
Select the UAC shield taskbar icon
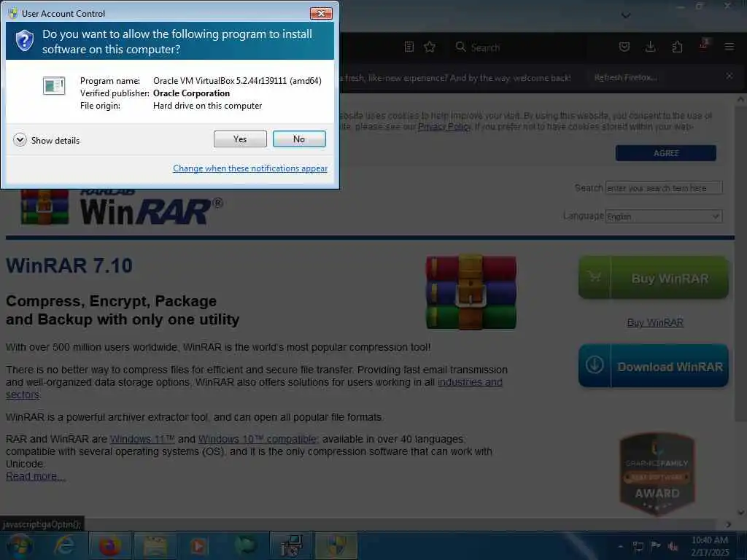[337, 545]
